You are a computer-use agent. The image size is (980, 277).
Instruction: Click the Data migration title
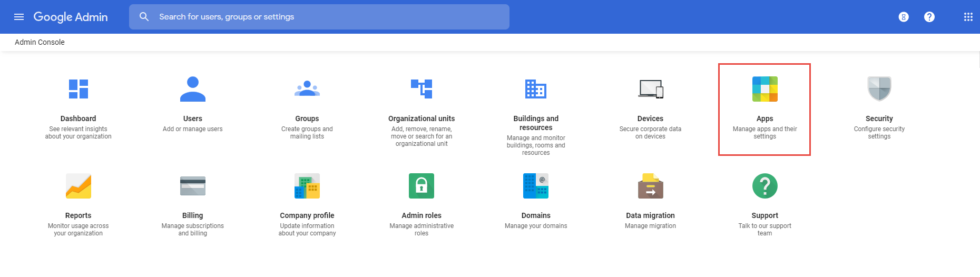651,215
